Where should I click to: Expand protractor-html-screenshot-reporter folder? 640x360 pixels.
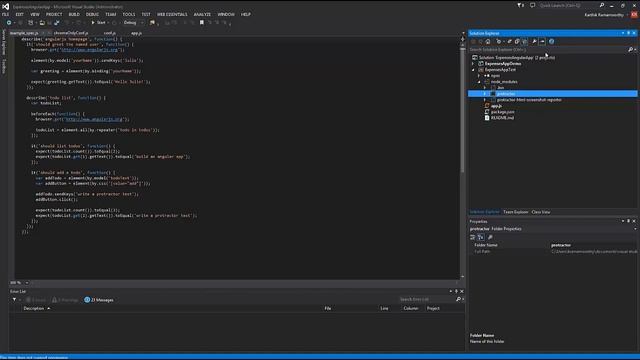coord(485,100)
